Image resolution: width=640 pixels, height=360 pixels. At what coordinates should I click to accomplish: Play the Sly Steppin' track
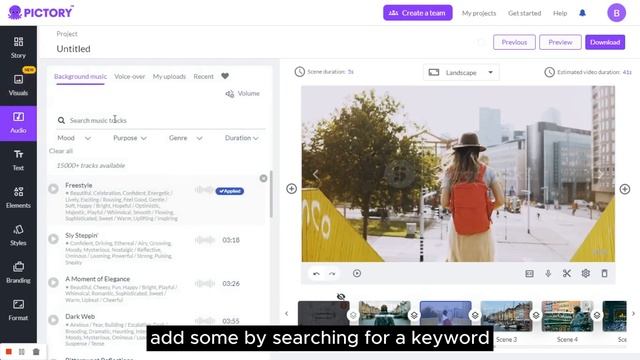[53, 239]
